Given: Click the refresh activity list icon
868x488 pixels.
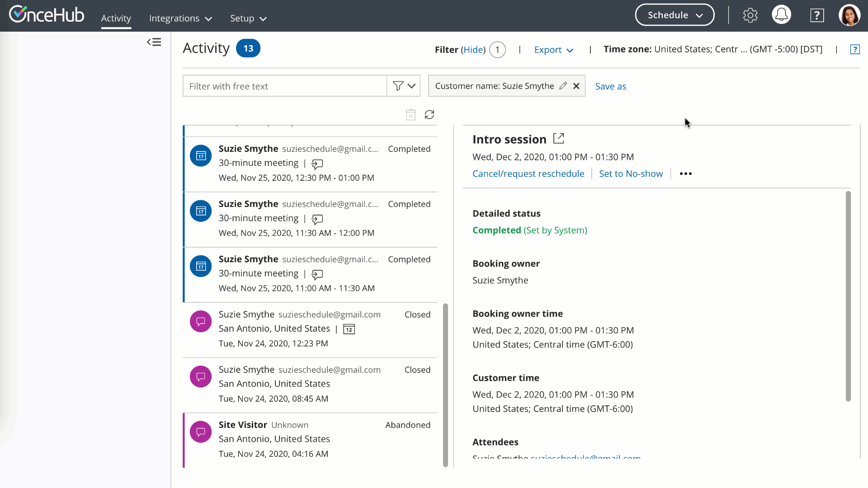Looking at the screenshot, I should (x=429, y=115).
